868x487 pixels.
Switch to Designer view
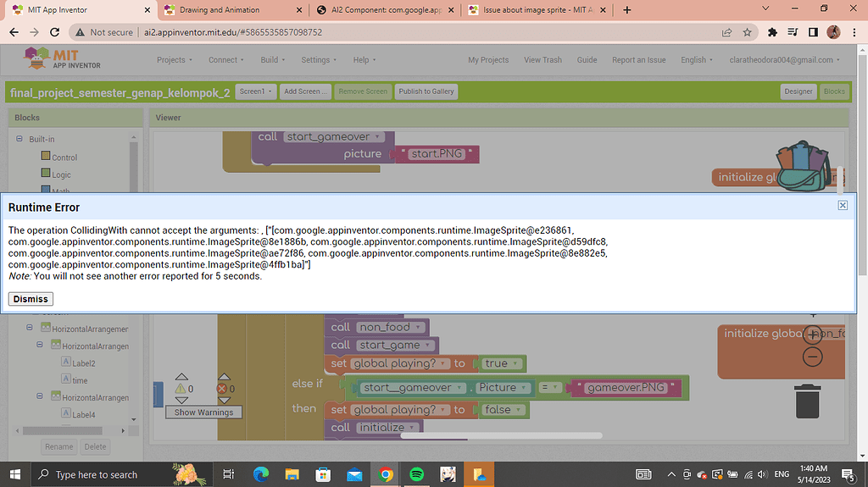[x=798, y=91]
